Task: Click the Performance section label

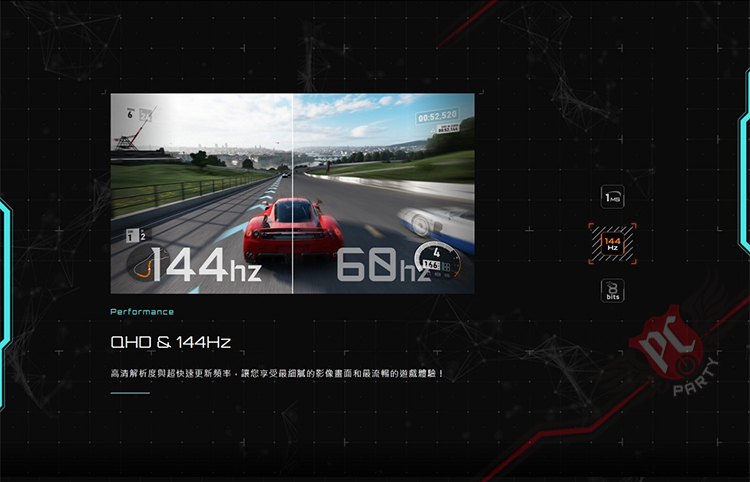Action: coord(142,312)
